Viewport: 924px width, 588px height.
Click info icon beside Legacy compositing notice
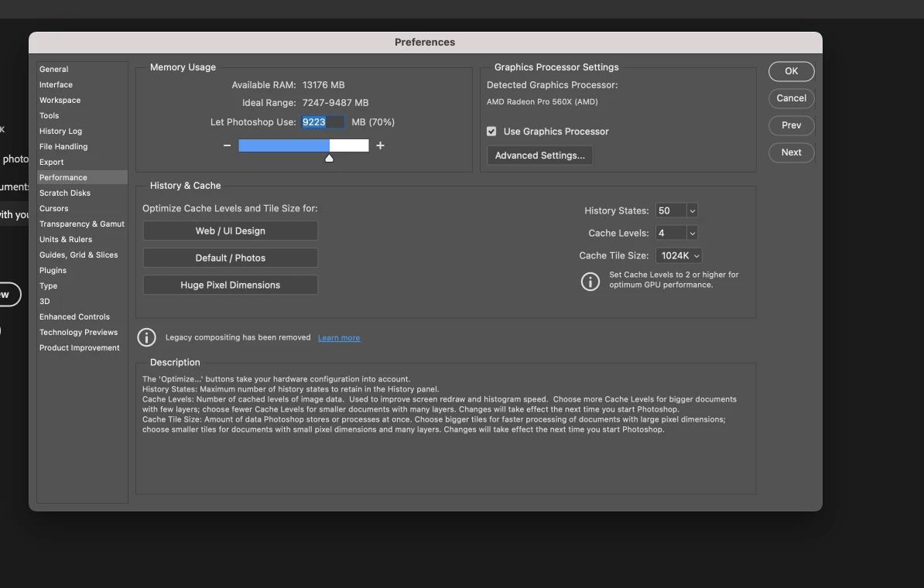147,337
